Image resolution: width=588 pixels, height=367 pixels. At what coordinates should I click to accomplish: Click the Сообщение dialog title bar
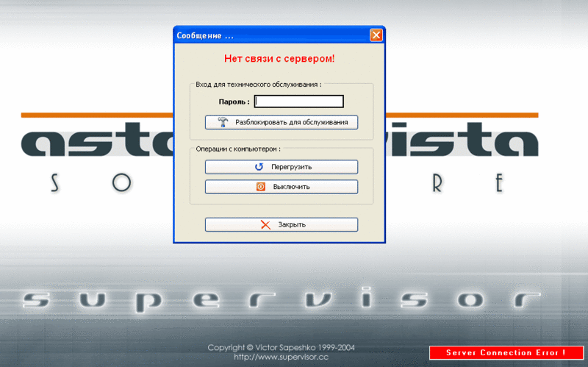[x=273, y=35]
